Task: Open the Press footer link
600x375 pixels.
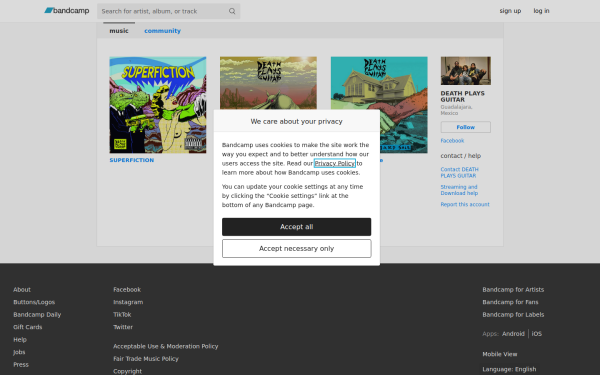Action: pyautogui.click(x=21, y=364)
